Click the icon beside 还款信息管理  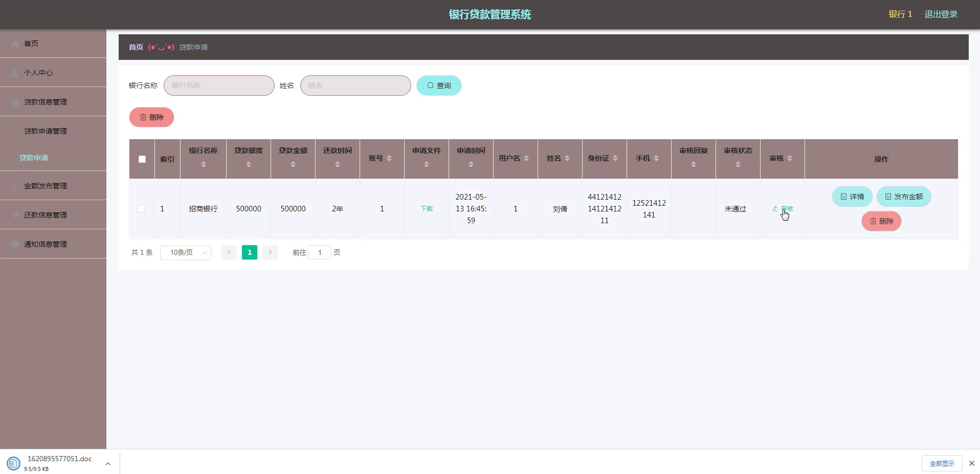coord(15,216)
